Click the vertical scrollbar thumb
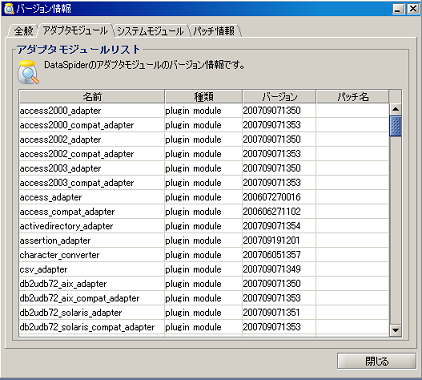The image size is (422, 380). 395,126
